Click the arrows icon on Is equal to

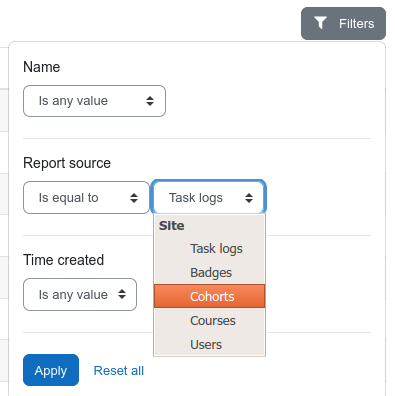pos(134,198)
